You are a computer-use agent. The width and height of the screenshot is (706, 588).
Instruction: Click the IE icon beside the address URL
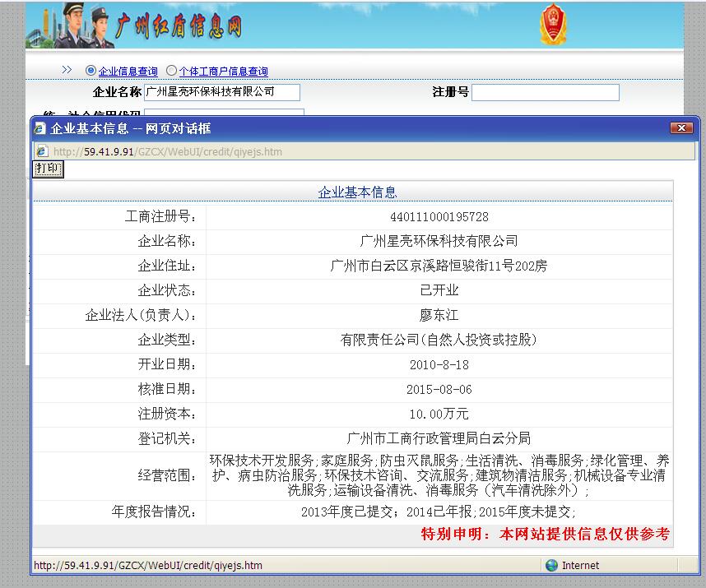click(42, 151)
